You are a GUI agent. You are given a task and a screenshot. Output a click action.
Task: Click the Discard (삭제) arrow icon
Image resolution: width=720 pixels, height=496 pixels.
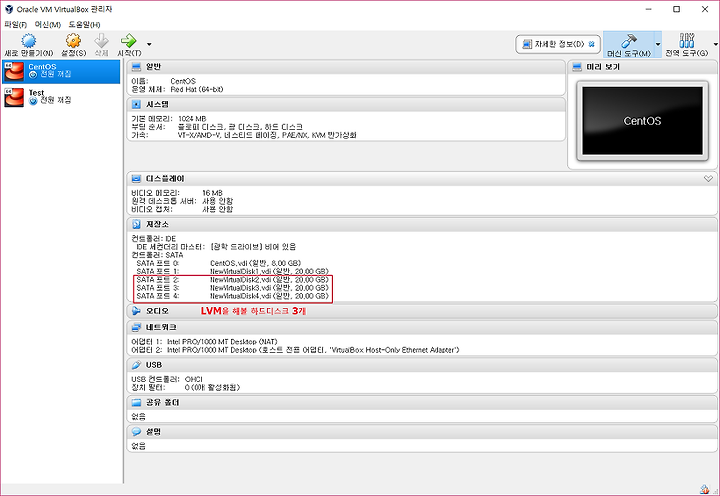101,41
